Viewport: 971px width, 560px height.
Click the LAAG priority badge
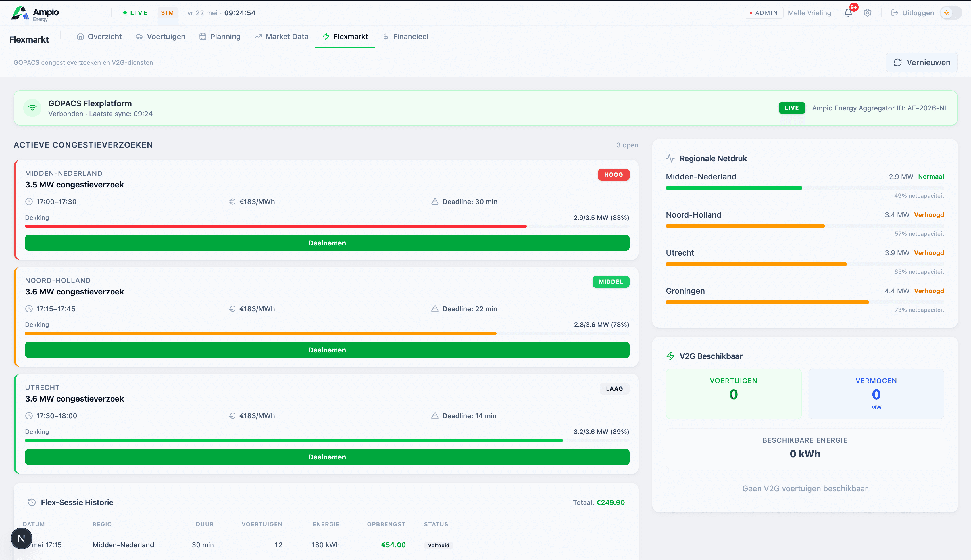click(x=614, y=388)
